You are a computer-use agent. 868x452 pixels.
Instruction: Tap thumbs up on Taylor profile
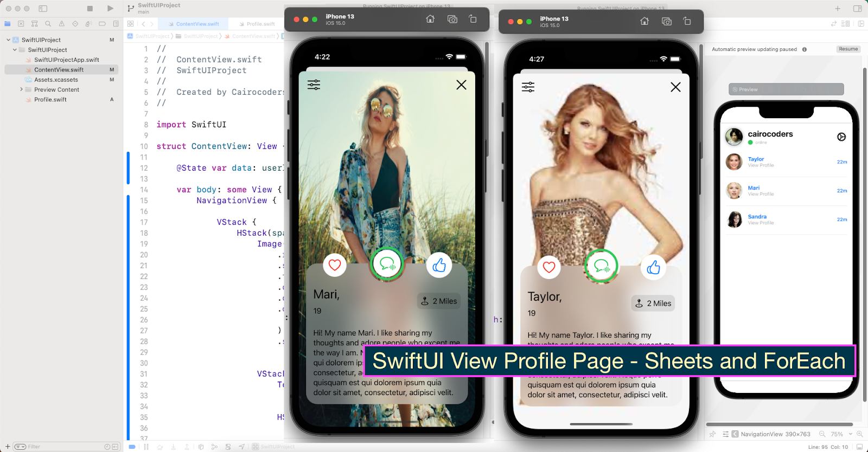(x=654, y=267)
